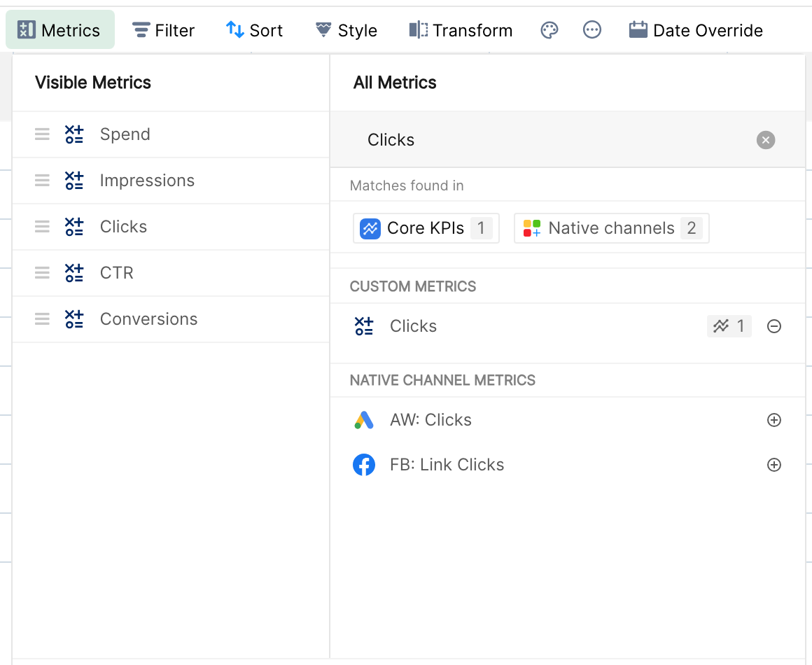
Task: Remove the custom Clicks metric
Action: 773,326
